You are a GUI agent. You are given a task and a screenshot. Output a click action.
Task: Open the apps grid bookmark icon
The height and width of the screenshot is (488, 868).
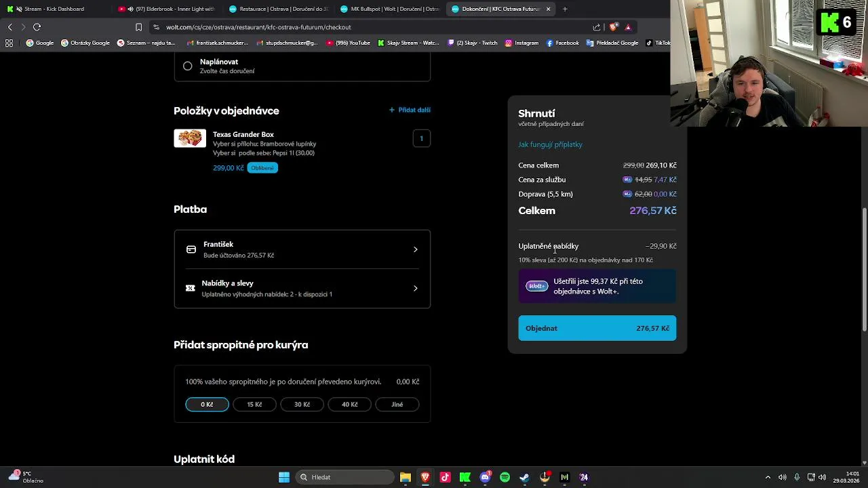point(9,43)
